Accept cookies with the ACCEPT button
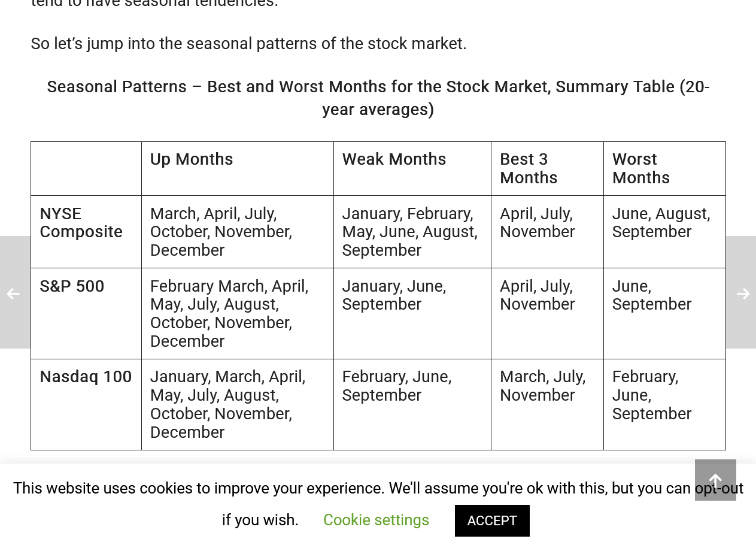Image resolution: width=756 pixels, height=554 pixels. 492,520
